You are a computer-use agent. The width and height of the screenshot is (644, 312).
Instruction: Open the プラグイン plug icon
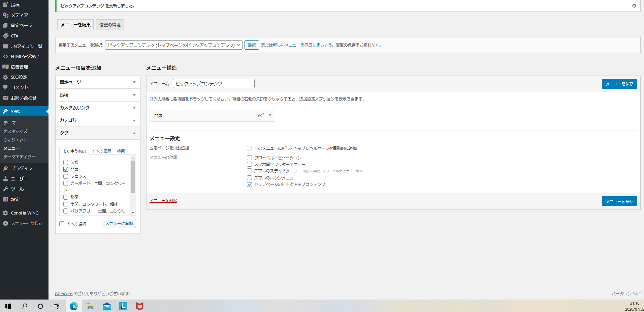5,168
